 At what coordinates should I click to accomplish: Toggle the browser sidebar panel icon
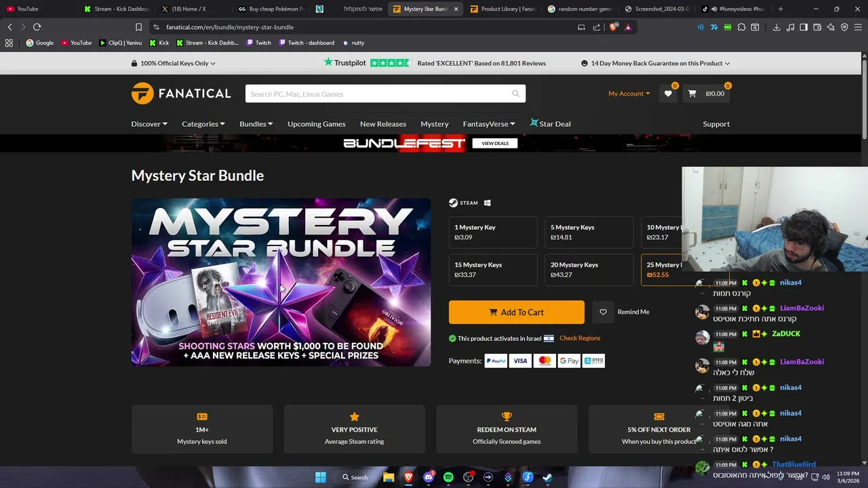(x=804, y=27)
